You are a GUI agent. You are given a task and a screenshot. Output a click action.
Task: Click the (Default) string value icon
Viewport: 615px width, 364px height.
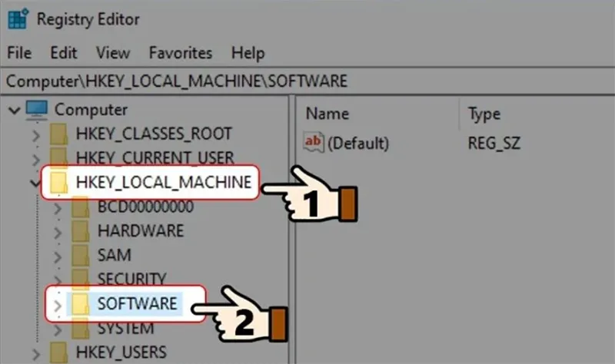coord(314,143)
